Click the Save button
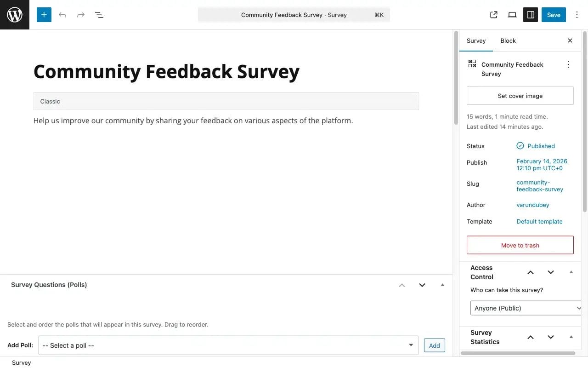 (x=553, y=14)
